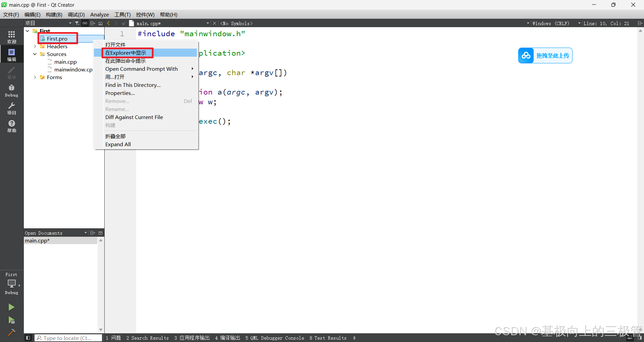Choose 在Explorer中显示 in context menu

(x=146, y=53)
